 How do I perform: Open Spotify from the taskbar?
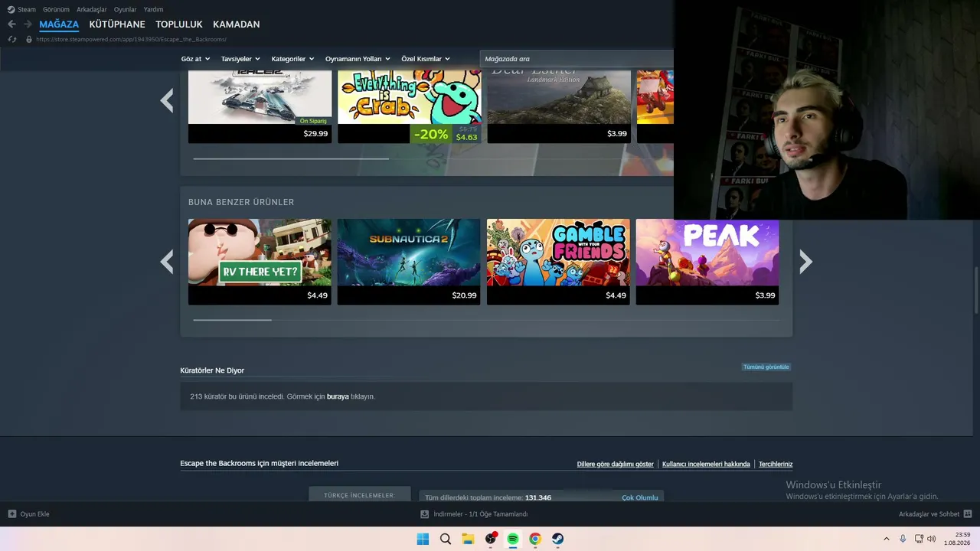(x=513, y=539)
